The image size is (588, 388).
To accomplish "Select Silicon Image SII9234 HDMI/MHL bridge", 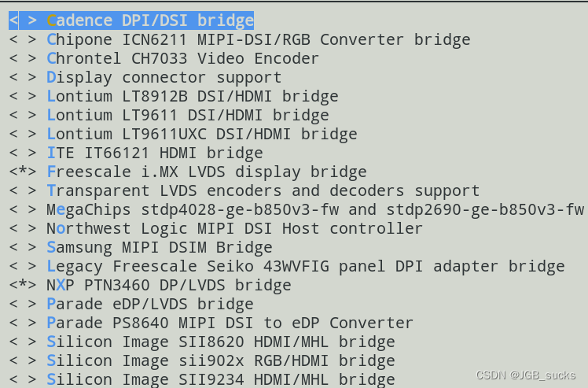I will pos(220,379).
